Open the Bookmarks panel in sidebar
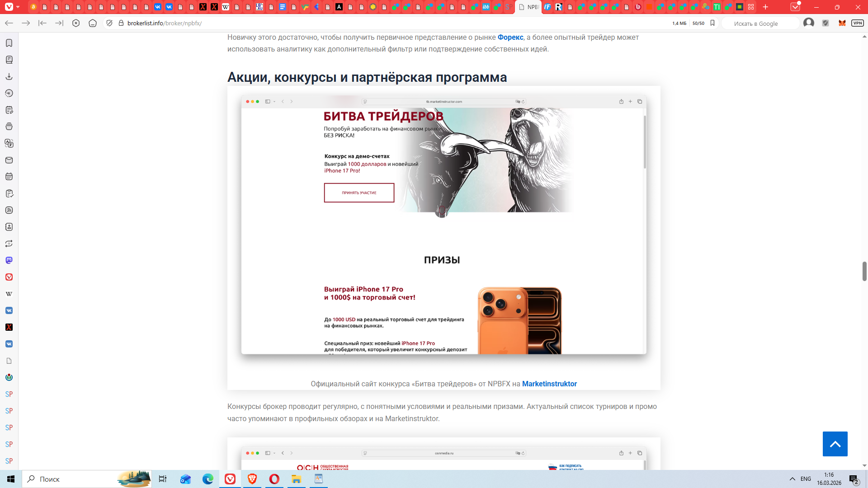 (x=9, y=43)
